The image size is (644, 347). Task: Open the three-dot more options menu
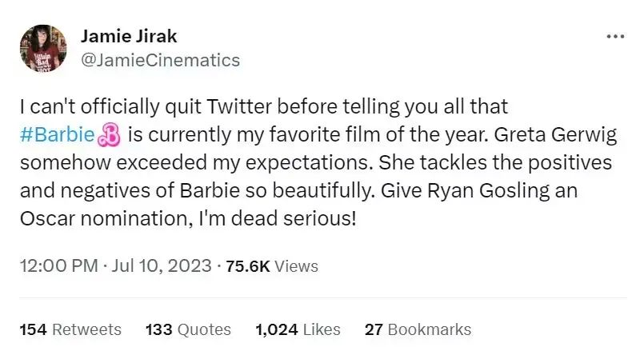click(614, 37)
